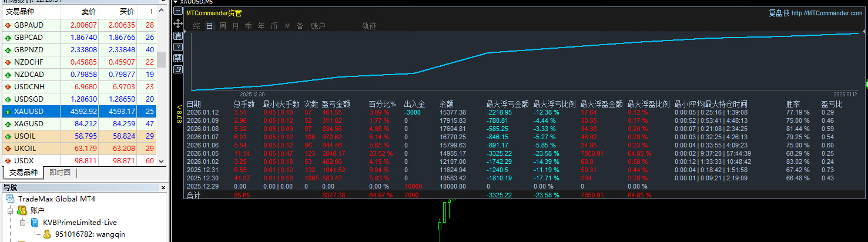Click the 买价 column header
The width and height of the screenshot is (868, 242).
pyautogui.click(x=118, y=12)
